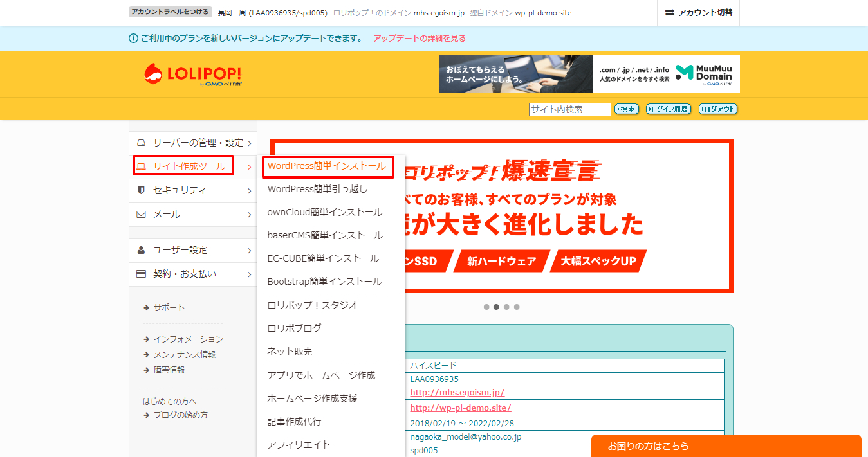Select the third carousel indicator dot
868x457 pixels.
(506, 307)
